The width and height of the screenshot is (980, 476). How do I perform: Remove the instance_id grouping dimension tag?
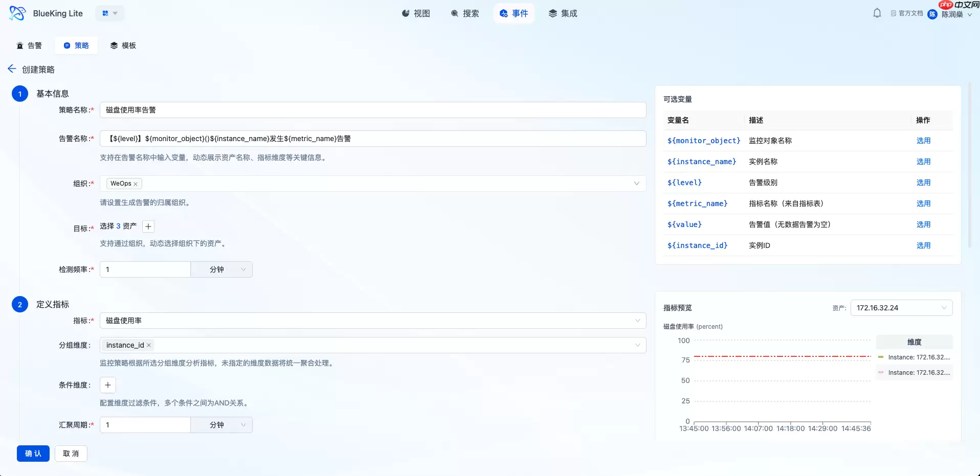148,345
